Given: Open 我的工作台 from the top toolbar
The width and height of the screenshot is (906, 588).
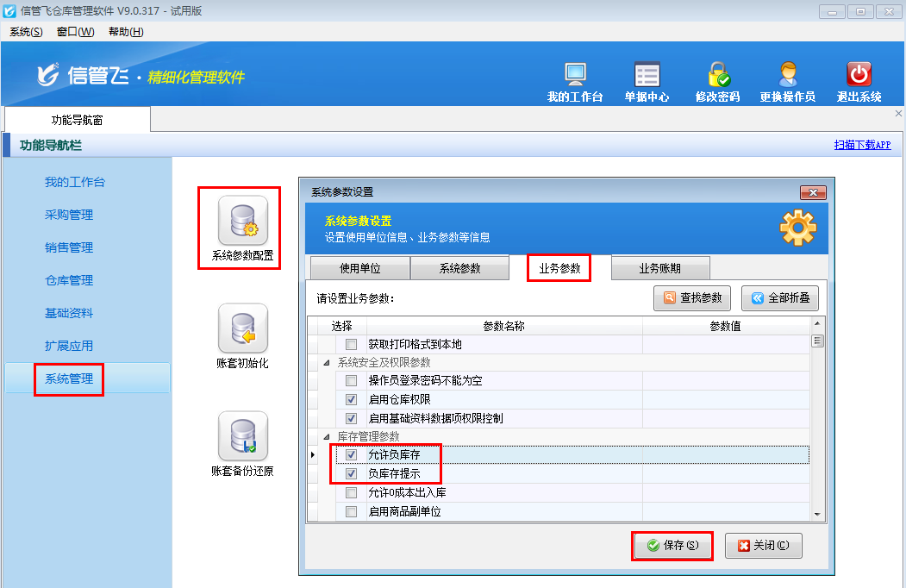Looking at the screenshot, I should pyautogui.click(x=575, y=79).
